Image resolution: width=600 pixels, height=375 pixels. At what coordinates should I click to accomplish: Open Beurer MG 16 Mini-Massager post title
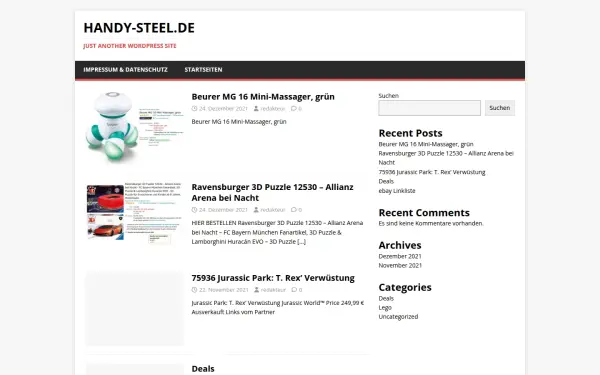point(263,97)
